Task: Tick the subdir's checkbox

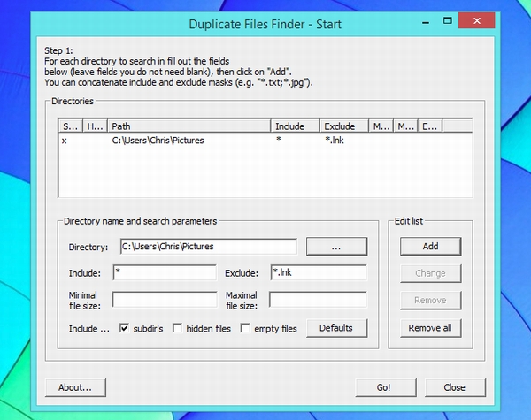Action: click(124, 328)
